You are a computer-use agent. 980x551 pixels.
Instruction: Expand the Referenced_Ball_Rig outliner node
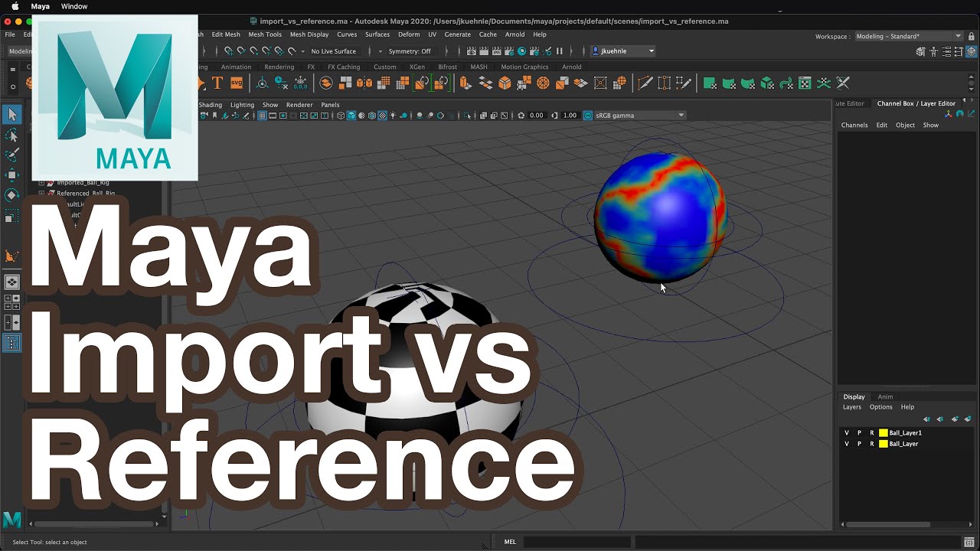tap(41, 194)
